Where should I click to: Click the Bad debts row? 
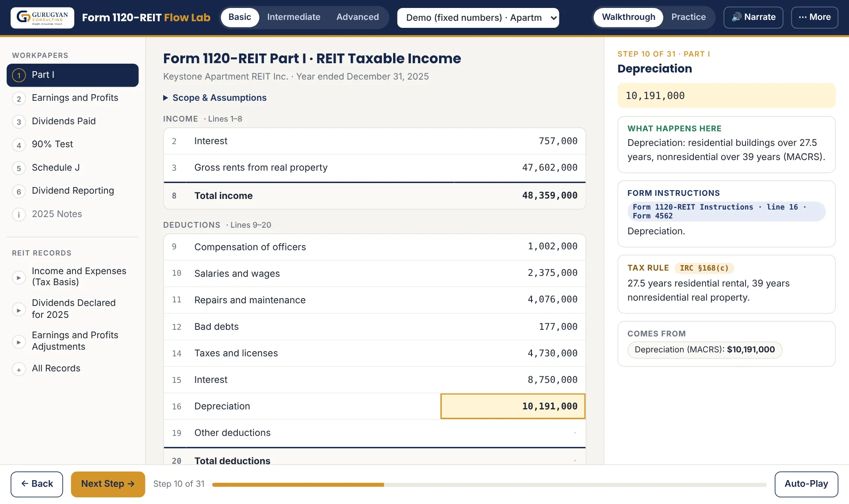(x=375, y=327)
